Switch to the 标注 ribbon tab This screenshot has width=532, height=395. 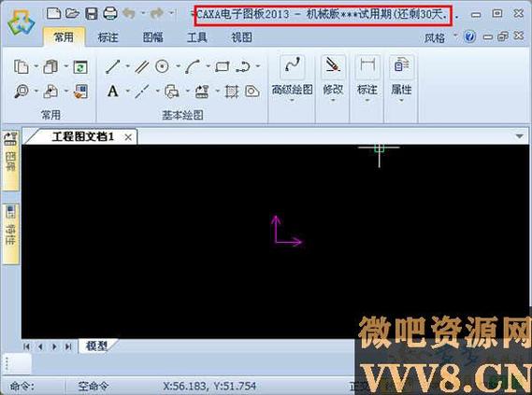coord(108,37)
